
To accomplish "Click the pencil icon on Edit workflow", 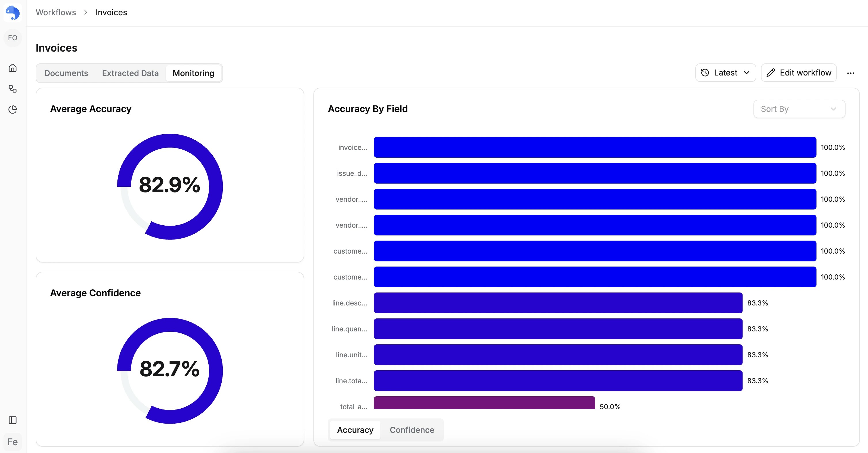I will click(771, 72).
